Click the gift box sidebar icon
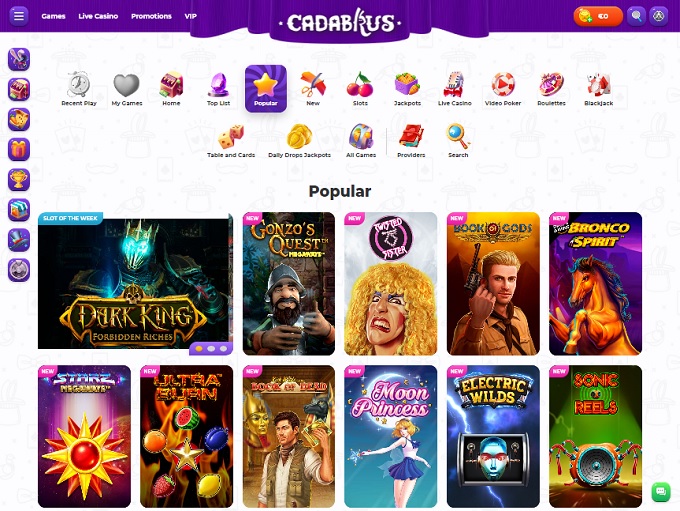Screen dimensions: 680x511 click(x=19, y=149)
